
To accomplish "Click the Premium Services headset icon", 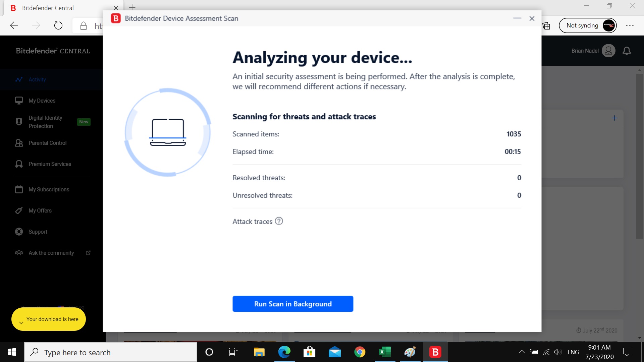I will pyautogui.click(x=19, y=164).
